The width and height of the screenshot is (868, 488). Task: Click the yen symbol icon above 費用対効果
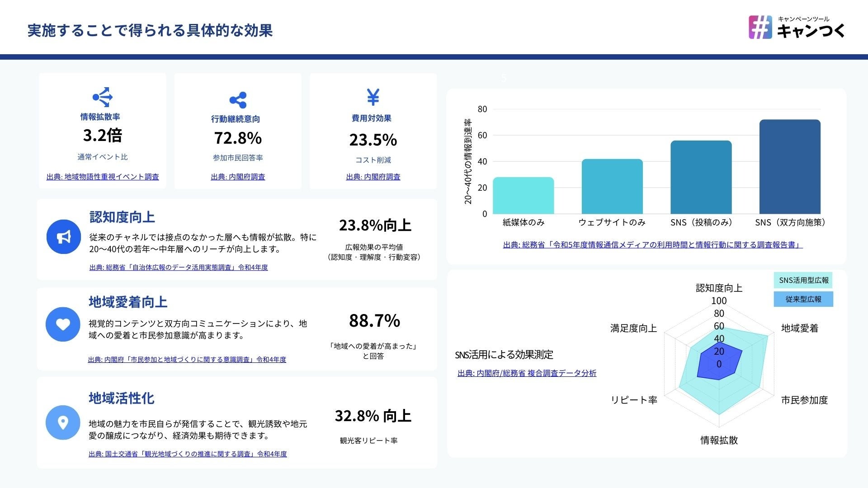pyautogui.click(x=373, y=97)
